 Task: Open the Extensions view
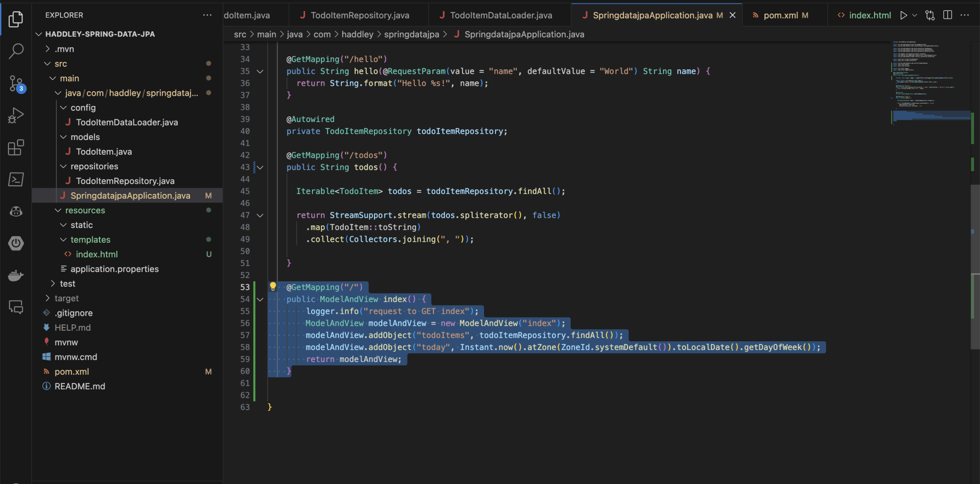16,148
